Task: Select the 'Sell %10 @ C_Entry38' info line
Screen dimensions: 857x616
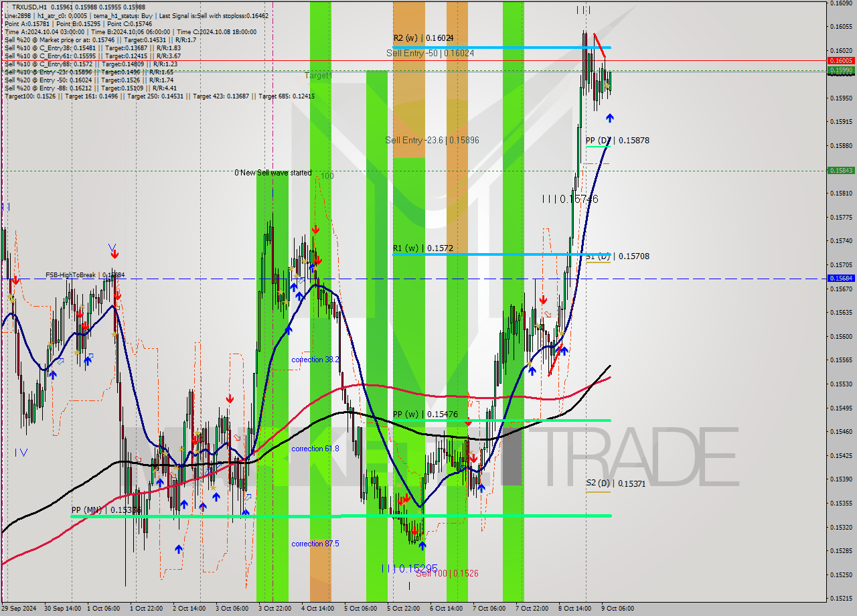Action: click(92, 48)
